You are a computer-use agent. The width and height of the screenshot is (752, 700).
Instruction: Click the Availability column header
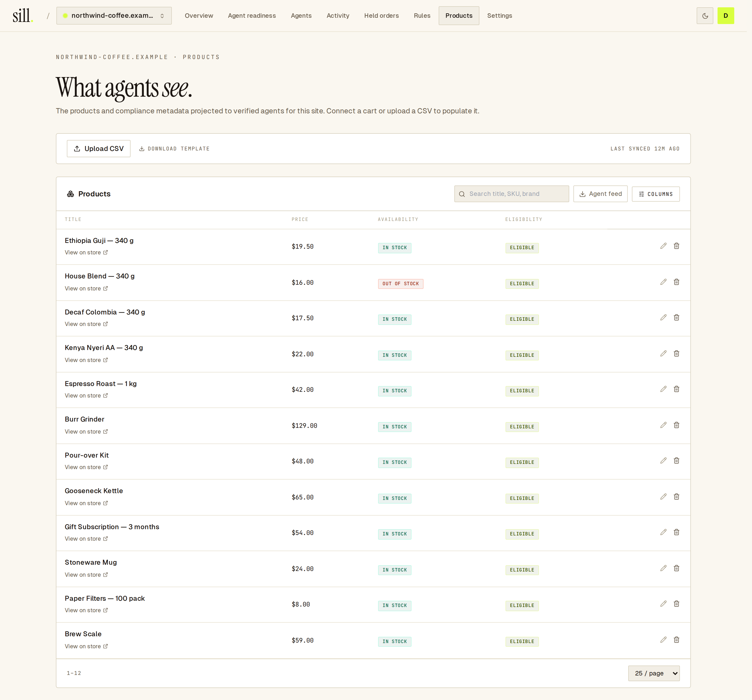coord(398,219)
